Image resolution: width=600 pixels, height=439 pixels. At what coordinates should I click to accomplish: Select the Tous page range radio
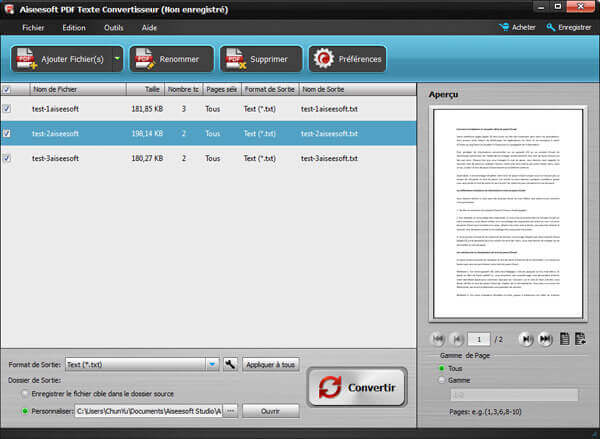[x=442, y=368]
